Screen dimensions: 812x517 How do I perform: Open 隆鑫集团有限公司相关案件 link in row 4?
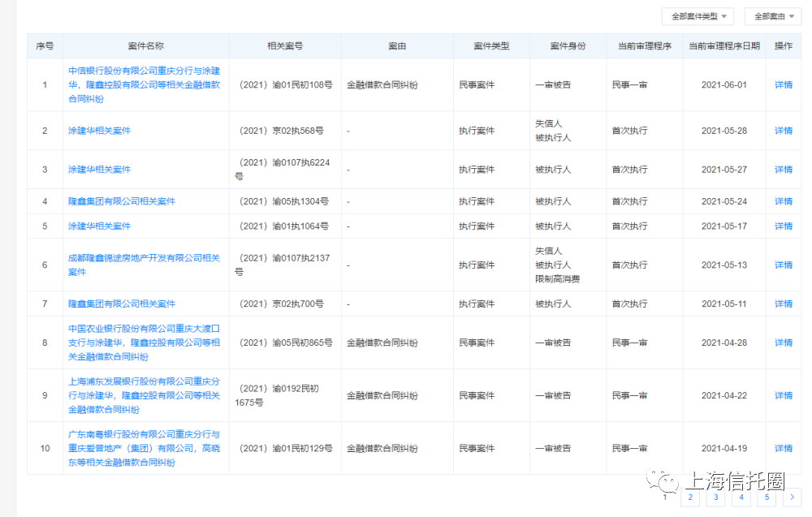122,200
